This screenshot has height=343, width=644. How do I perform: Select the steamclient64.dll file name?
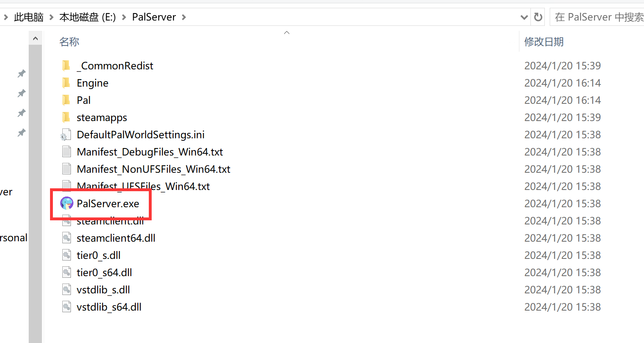pos(116,238)
